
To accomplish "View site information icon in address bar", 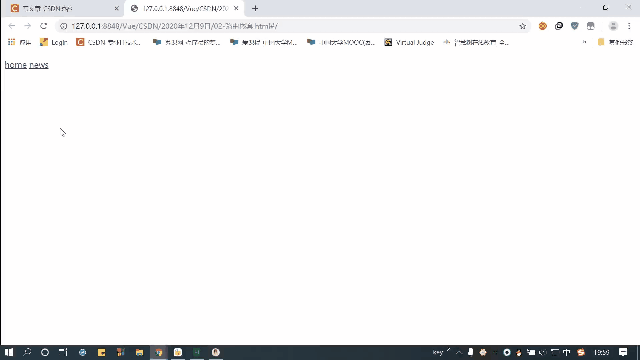I will 63,26.
